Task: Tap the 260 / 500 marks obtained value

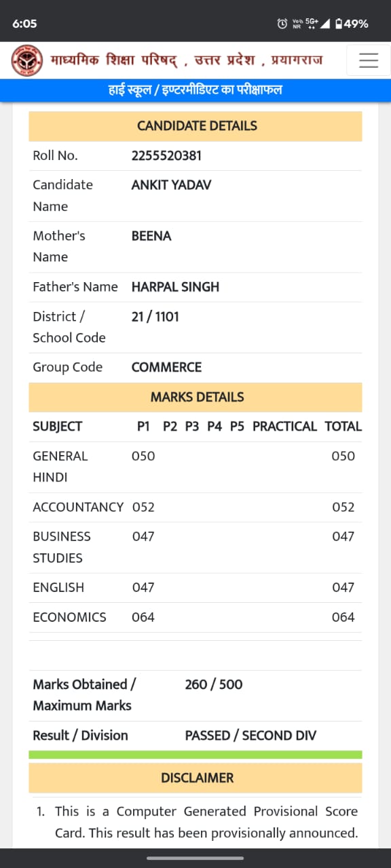Action: coord(214,684)
